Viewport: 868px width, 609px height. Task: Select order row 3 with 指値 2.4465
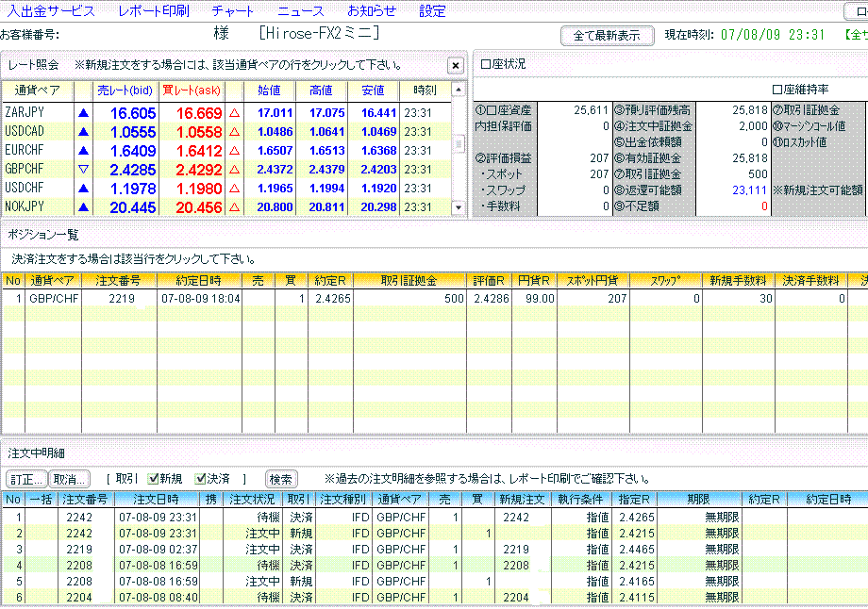click(432, 550)
